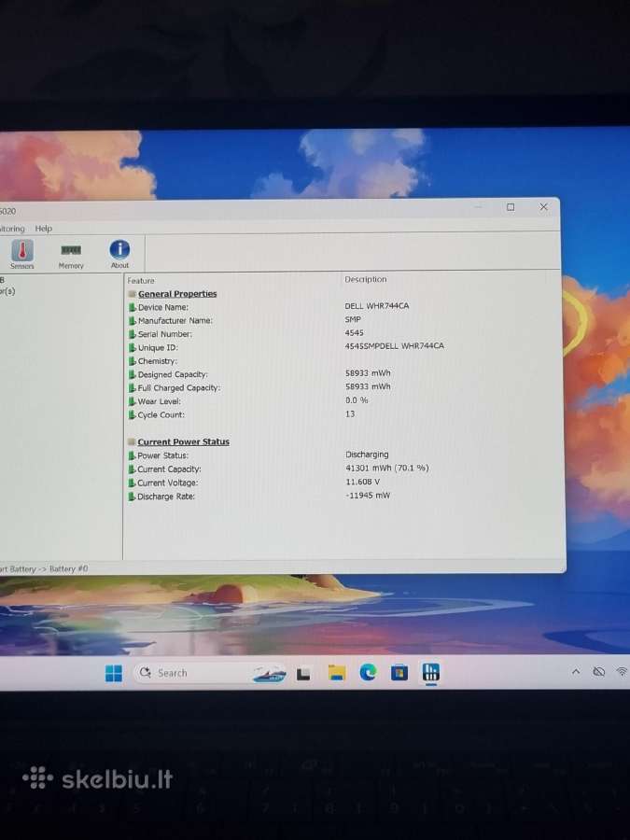630x840 pixels.
Task: Open Task View from the taskbar
Action: [303, 673]
